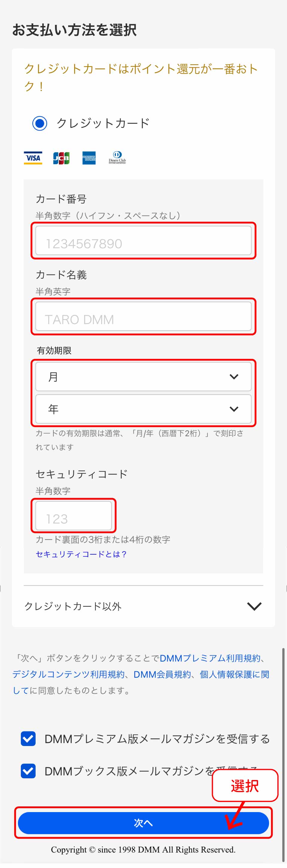Focus the カード名義 text field

[143, 316]
